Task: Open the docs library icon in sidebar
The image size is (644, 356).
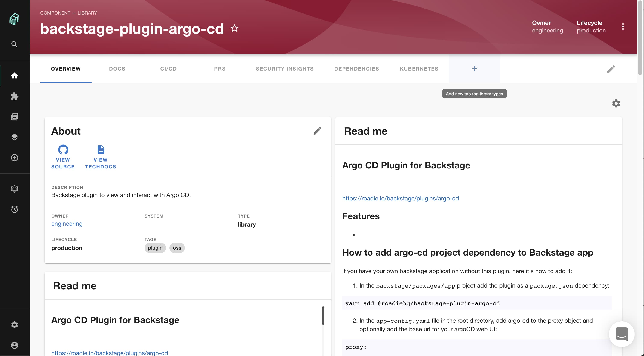Action: (15, 117)
